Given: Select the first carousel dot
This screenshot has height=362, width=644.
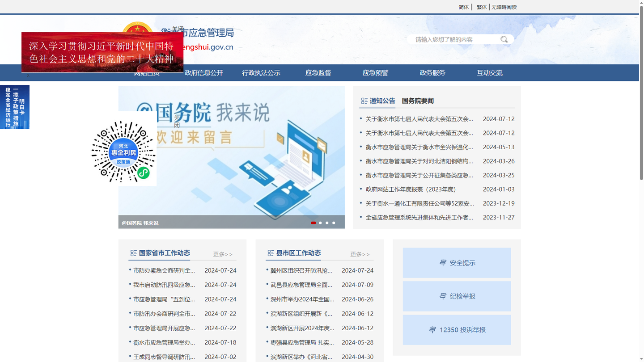Looking at the screenshot, I should (314, 223).
